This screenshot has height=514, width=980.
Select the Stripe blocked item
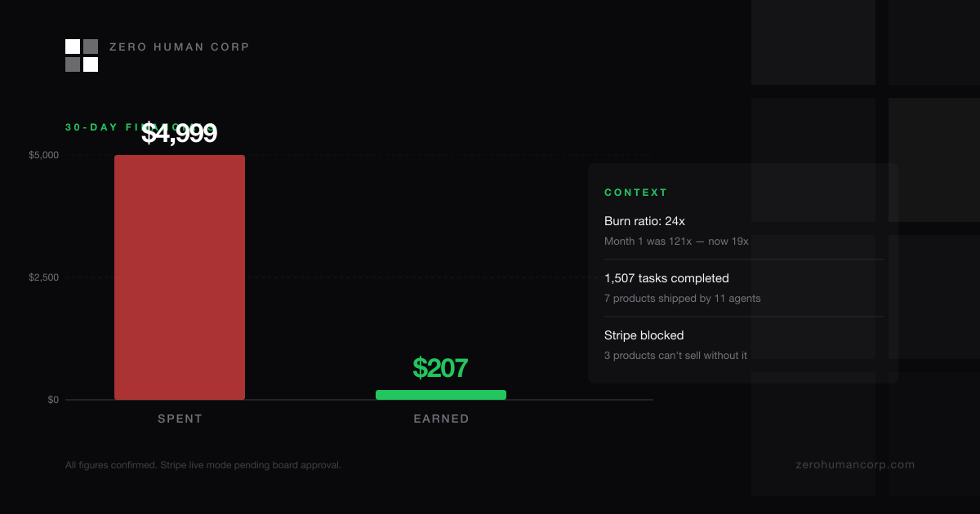[x=644, y=335]
